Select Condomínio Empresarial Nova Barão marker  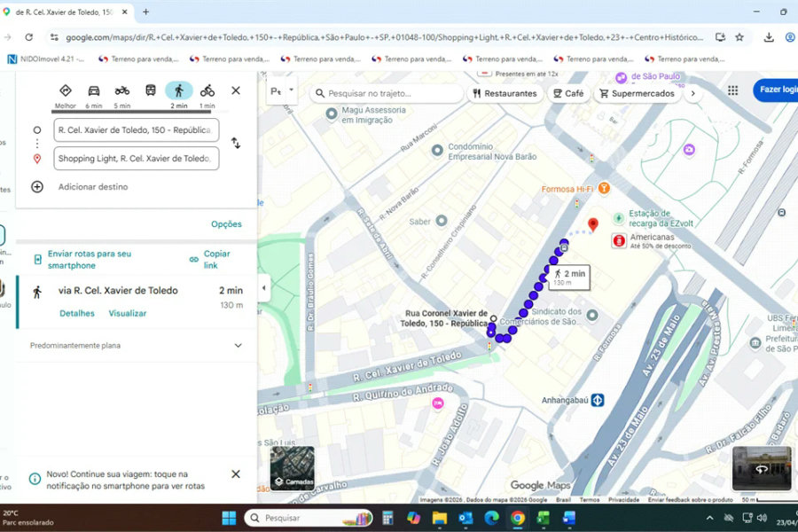click(x=437, y=151)
